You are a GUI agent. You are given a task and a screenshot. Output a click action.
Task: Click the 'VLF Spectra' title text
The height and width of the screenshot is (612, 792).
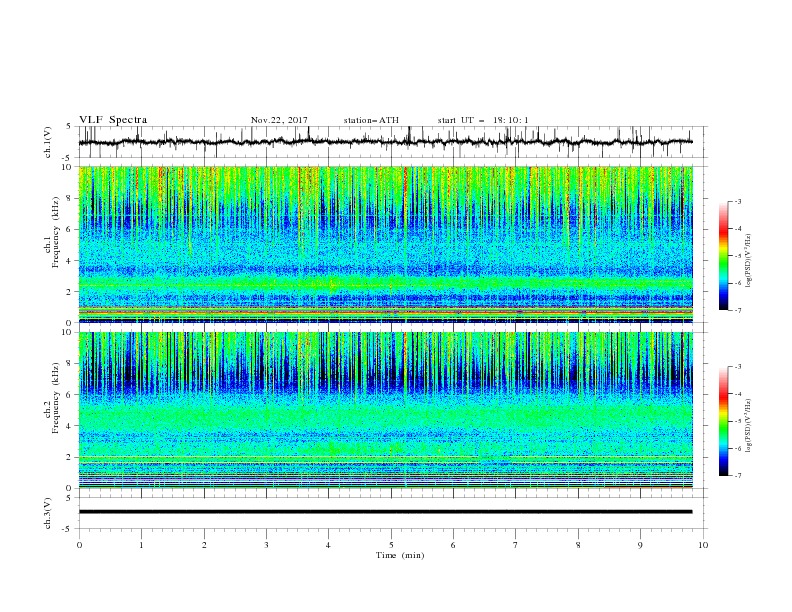tap(113, 120)
